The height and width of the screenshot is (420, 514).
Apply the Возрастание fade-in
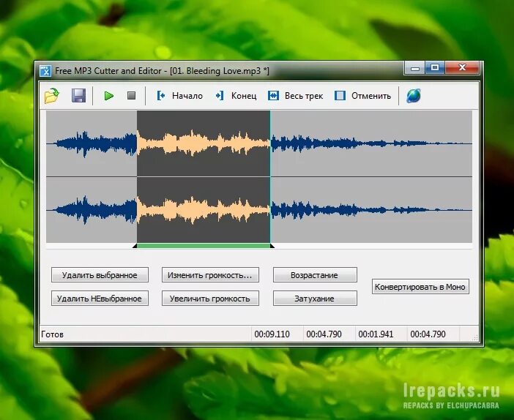[x=315, y=275]
